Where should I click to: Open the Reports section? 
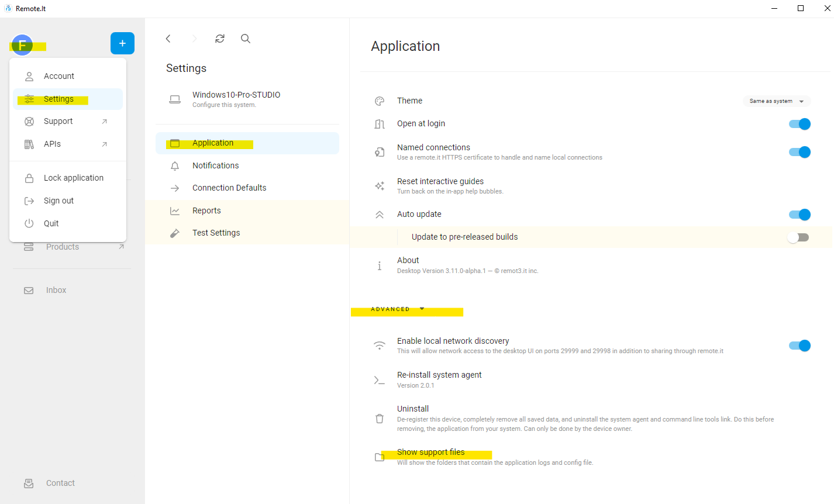coord(247,211)
